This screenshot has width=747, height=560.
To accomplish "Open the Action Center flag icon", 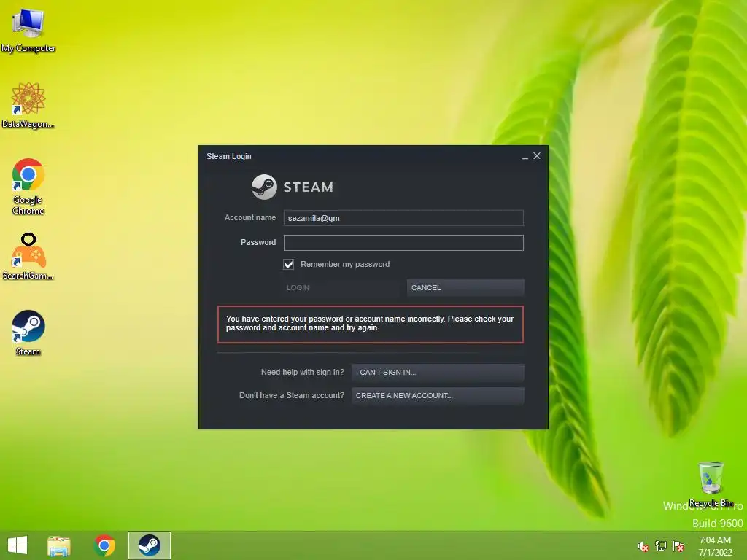I will (x=678, y=546).
